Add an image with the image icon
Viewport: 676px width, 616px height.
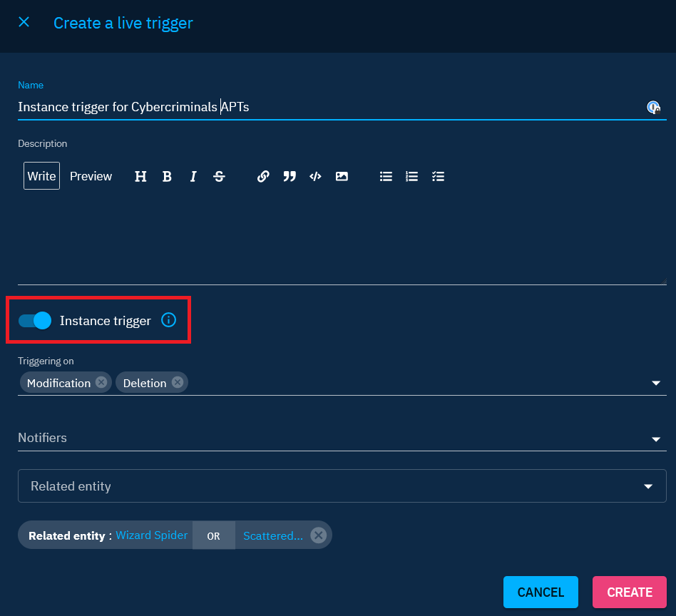coord(342,176)
